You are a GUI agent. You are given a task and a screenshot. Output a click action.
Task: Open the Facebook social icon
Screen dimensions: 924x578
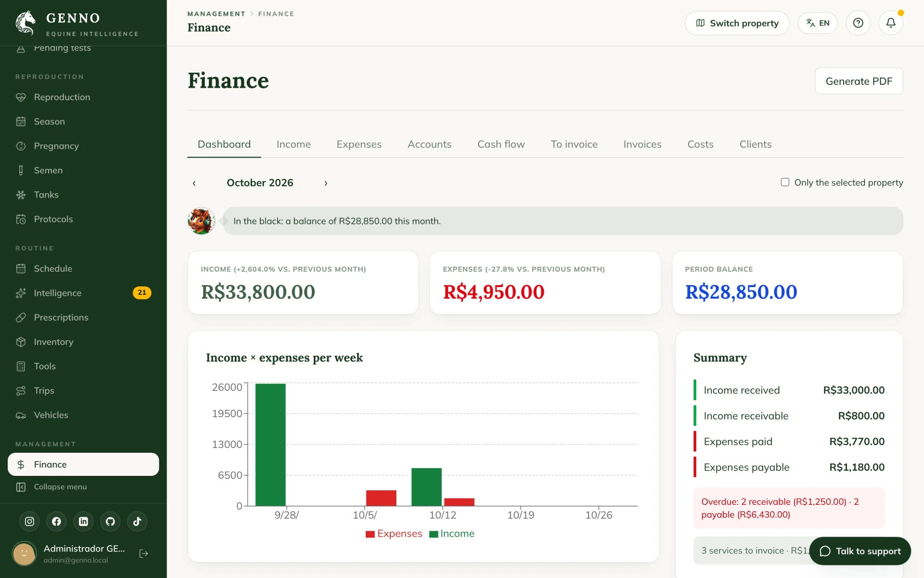point(56,521)
